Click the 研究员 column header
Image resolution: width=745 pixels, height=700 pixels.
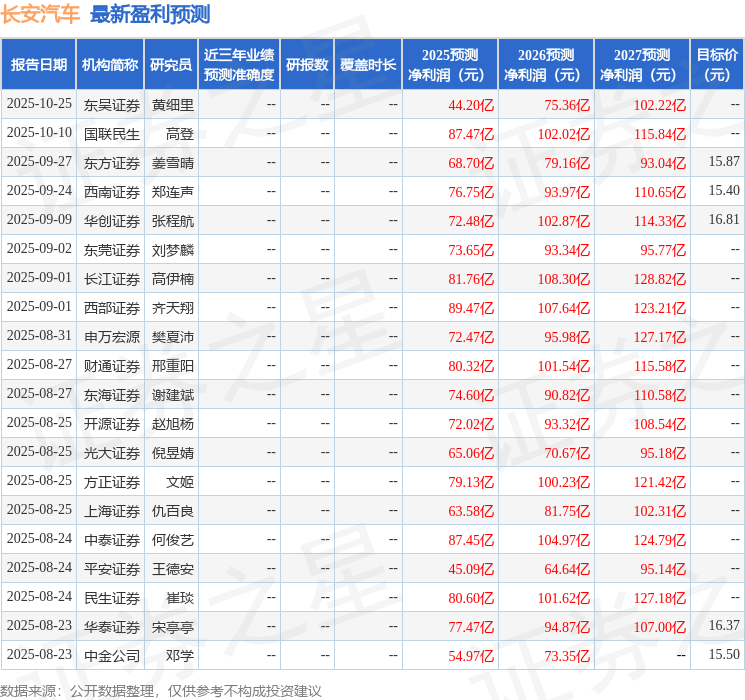(171, 65)
